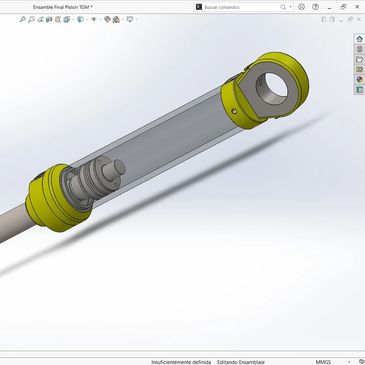Expand the search options dropdown arrow
This screenshot has height=365, width=365.
290,7
